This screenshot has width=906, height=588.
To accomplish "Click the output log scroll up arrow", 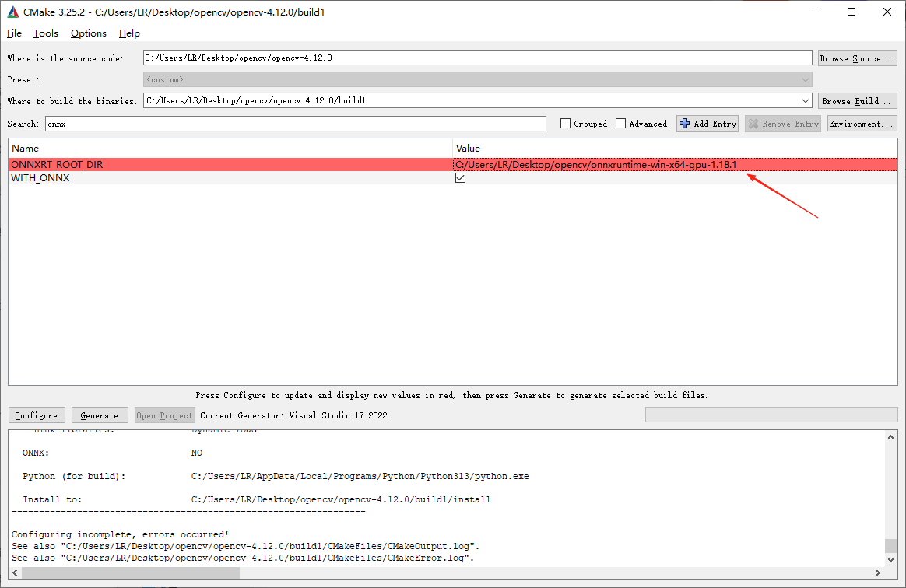I will click(x=891, y=437).
